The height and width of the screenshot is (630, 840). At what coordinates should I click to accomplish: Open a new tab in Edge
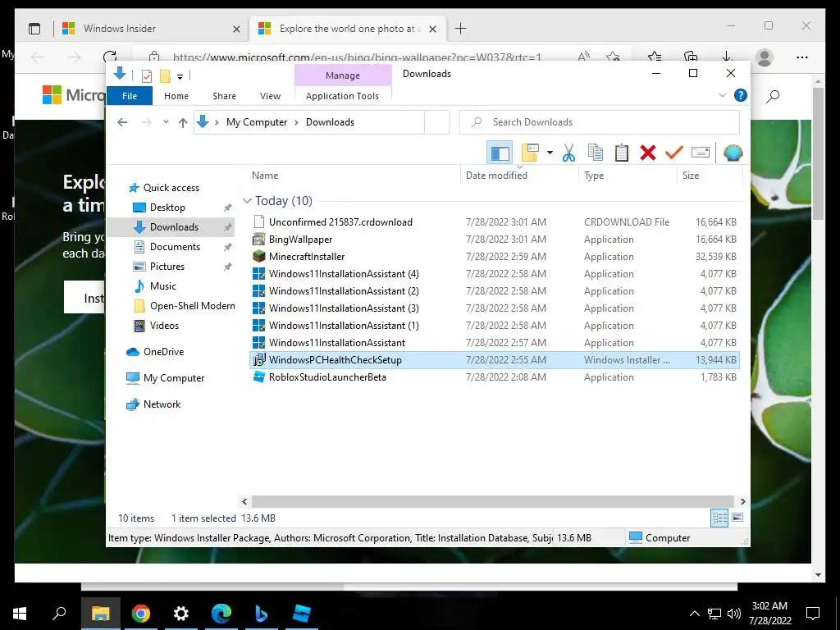(x=460, y=29)
